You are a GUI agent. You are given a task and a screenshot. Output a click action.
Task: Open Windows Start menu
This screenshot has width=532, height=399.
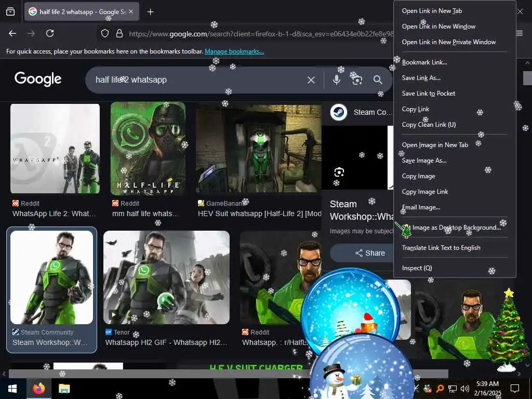(12, 389)
